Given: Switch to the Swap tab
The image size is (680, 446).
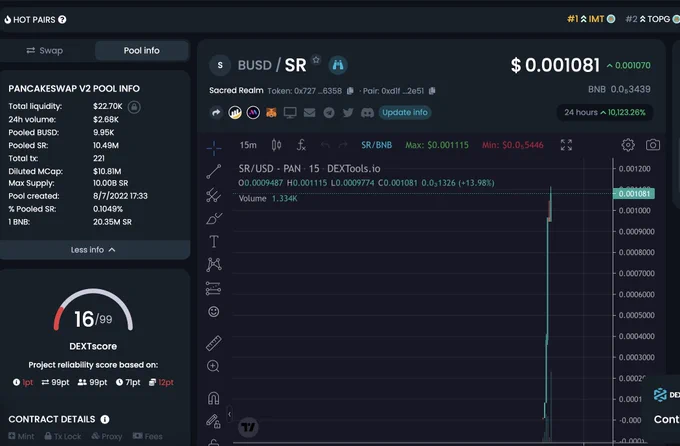Looking at the screenshot, I should click(x=45, y=50).
